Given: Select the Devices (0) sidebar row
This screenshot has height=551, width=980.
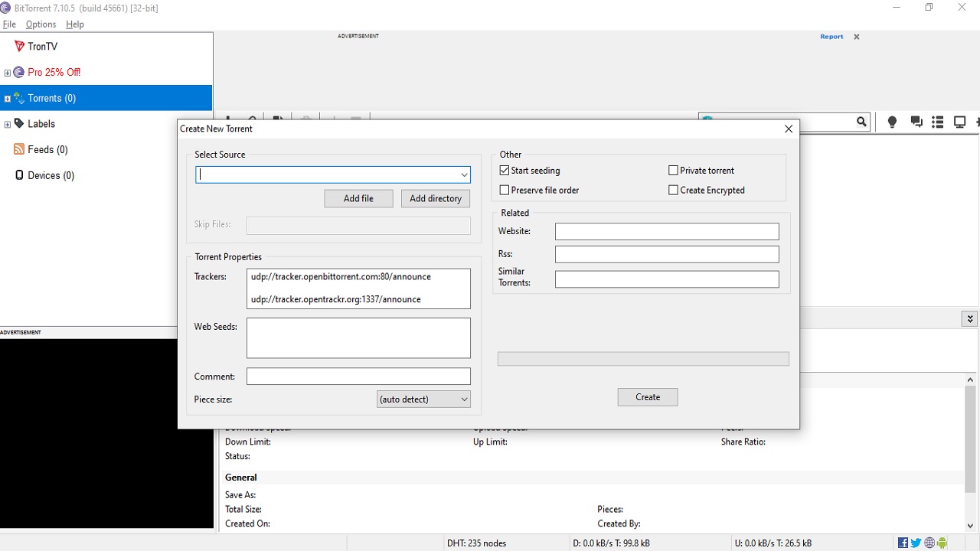Looking at the screenshot, I should (106, 175).
